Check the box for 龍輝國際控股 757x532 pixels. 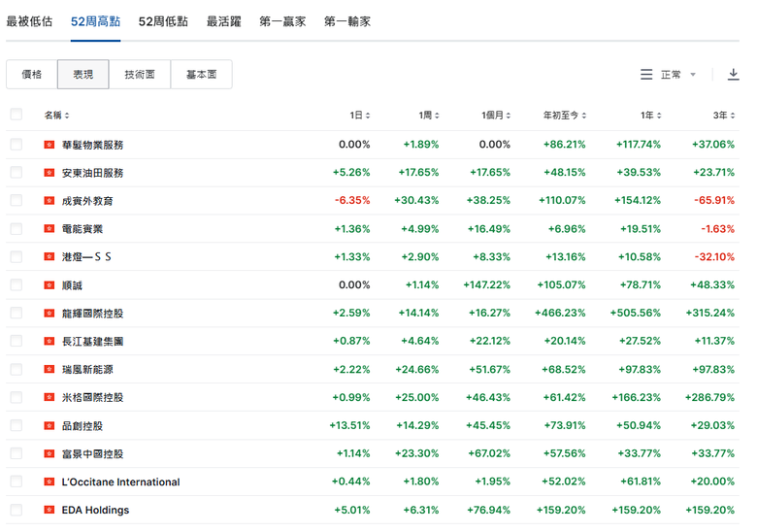[x=16, y=313]
